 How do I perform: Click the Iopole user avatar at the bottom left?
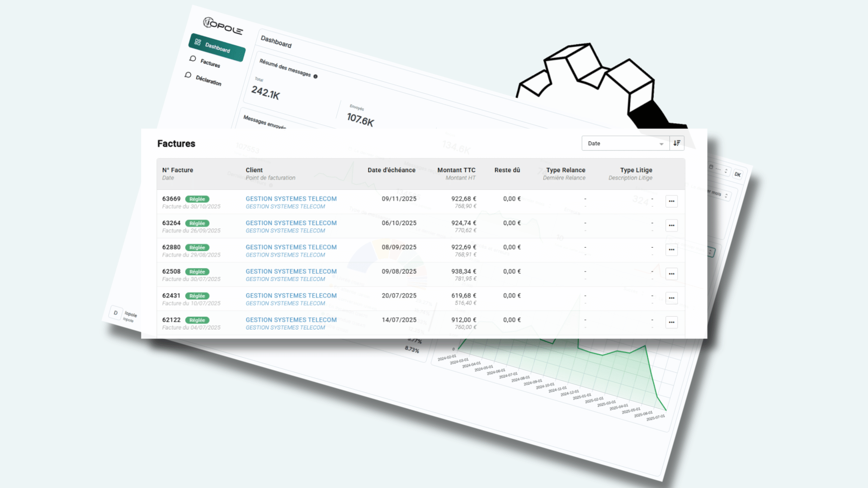[116, 313]
